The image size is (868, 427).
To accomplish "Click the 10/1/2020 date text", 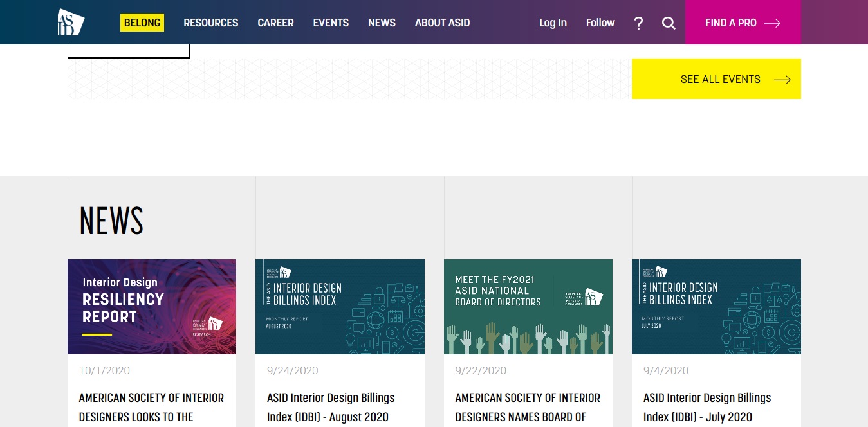I will coord(104,370).
